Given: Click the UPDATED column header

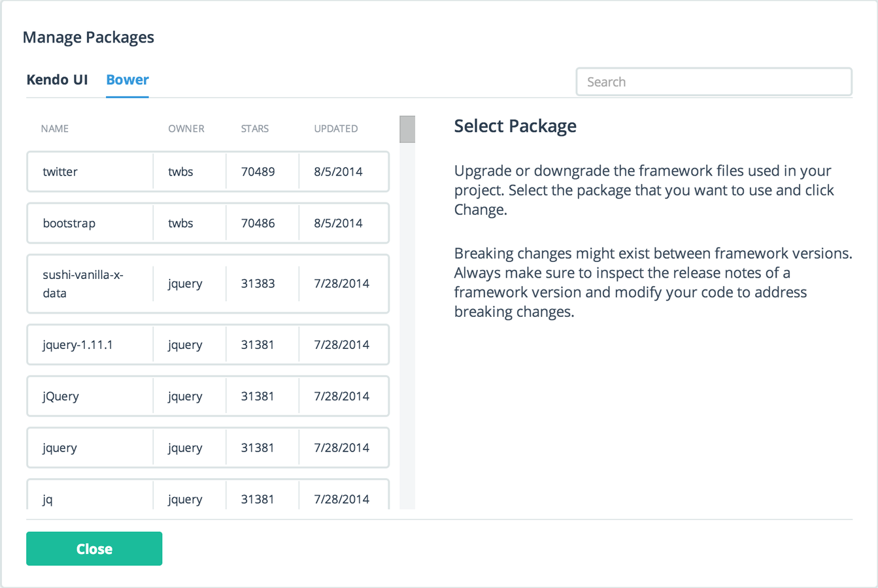Looking at the screenshot, I should click(x=336, y=129).
